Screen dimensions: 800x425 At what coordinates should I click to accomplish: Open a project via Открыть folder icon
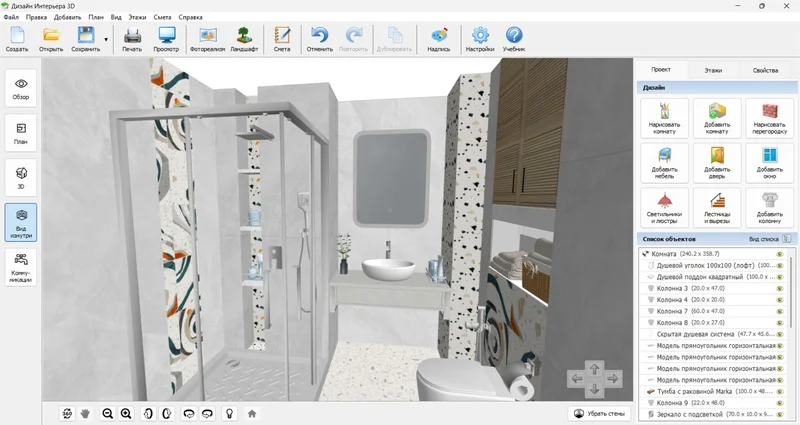click(x=51, y=39)
